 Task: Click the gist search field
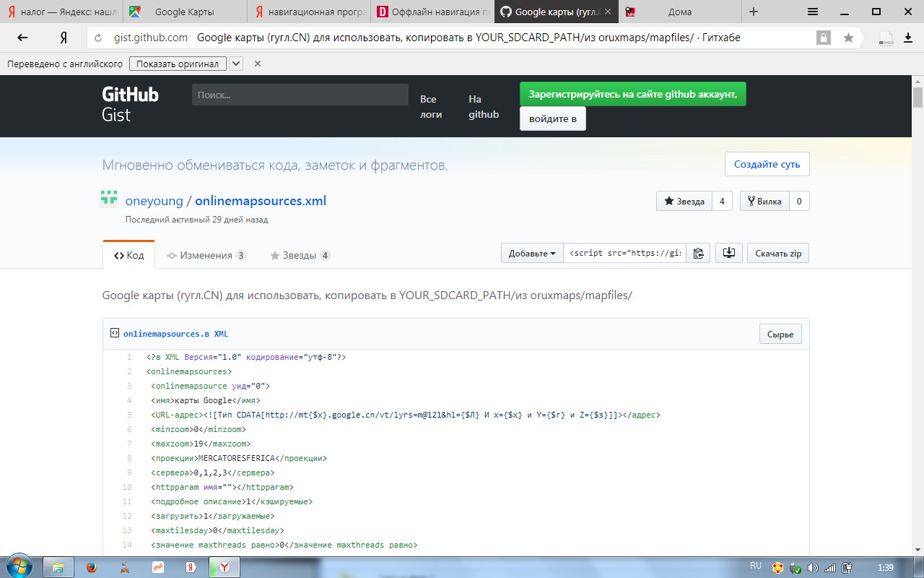(300, 95)
